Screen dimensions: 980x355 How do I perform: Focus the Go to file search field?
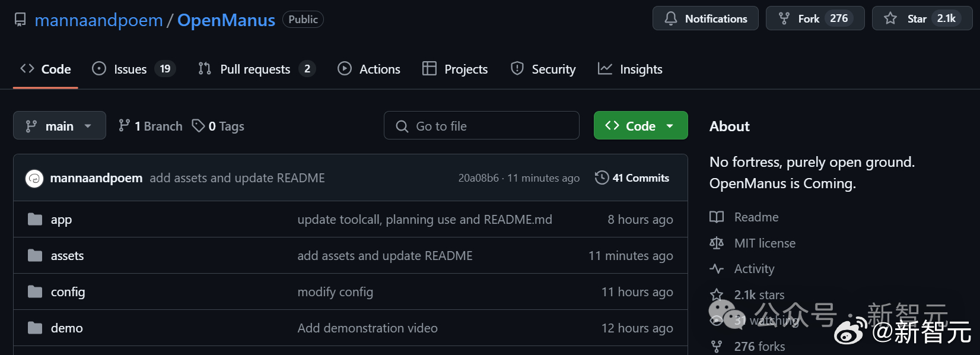pyautogui.click(x=482, y=126)
